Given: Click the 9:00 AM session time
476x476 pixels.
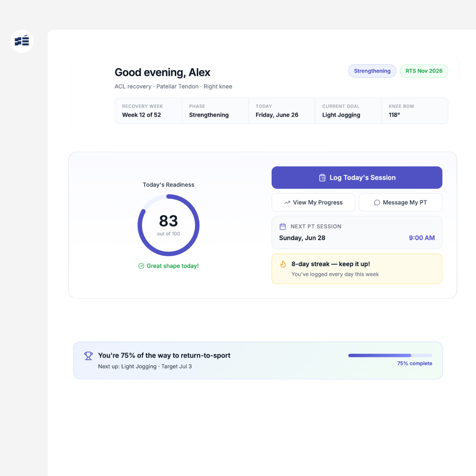Looking at the screenshot, I should (x=422, y=238).
